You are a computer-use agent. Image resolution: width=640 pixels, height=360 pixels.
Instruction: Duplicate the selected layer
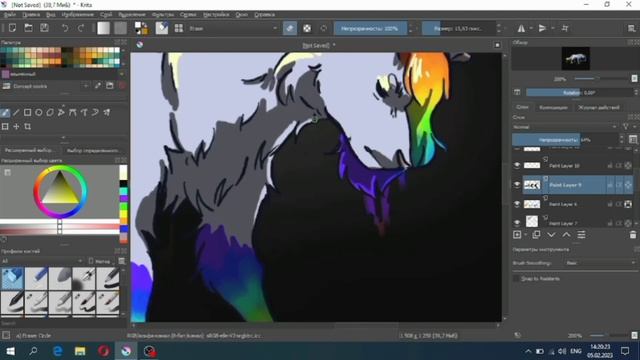[x=536, y=235]
